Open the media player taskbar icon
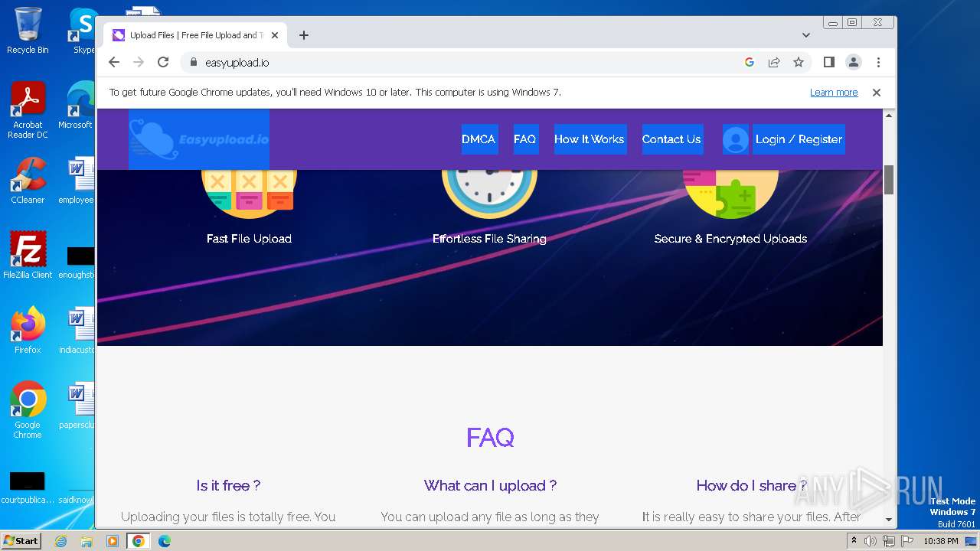The height and width of the screenshot is (551, 980). pos(113,541)
